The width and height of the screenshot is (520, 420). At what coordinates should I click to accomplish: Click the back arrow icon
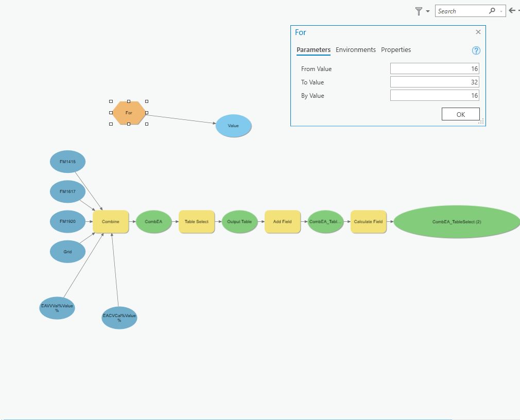coord(512,11)
